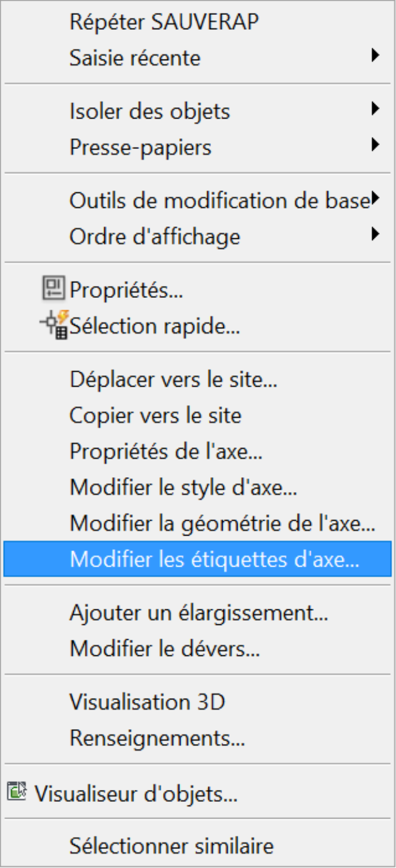The width and height of the screenshot is (396, 868).
Task: Click the Visualiseur d'objets icon
Action: [17, 792]
